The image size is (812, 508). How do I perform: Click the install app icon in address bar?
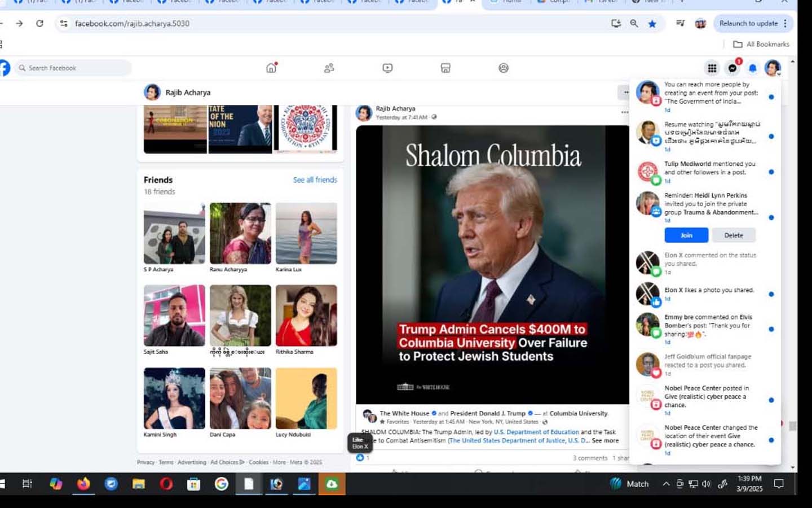click(x=616, y=23)
